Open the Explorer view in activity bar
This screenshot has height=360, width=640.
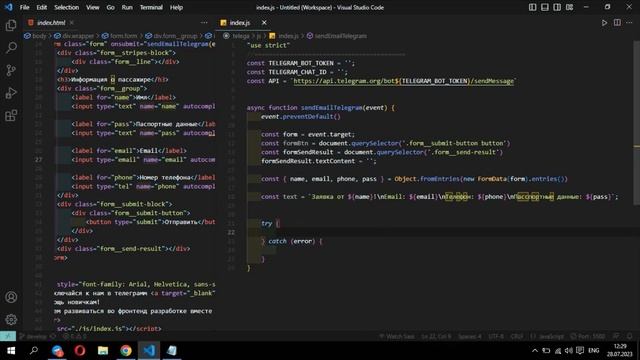pos(11,25)
